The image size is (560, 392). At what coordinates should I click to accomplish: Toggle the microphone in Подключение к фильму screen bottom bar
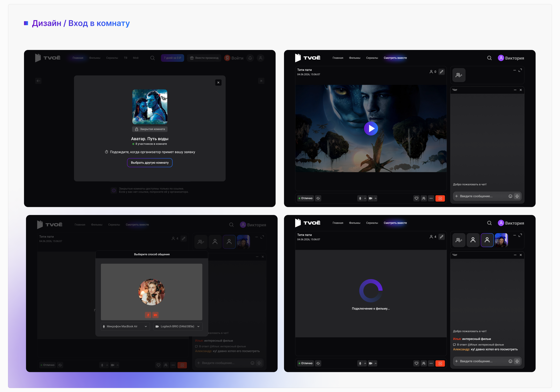[360, 363]
